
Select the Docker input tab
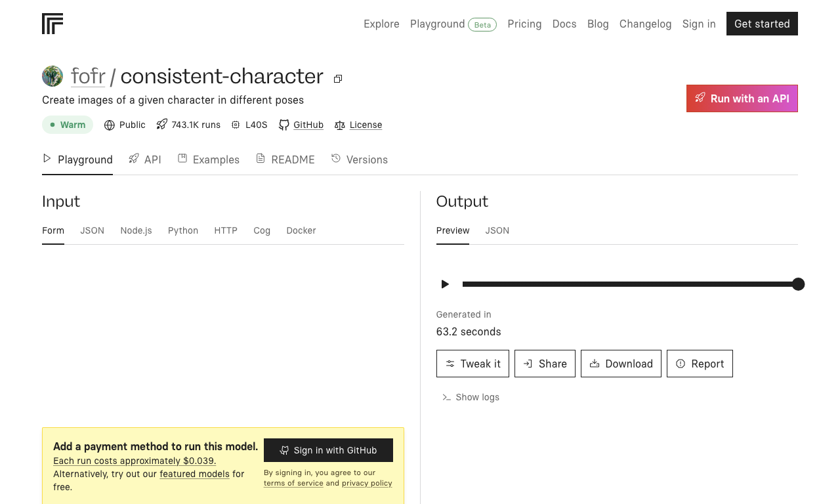[x=301, y=230]
